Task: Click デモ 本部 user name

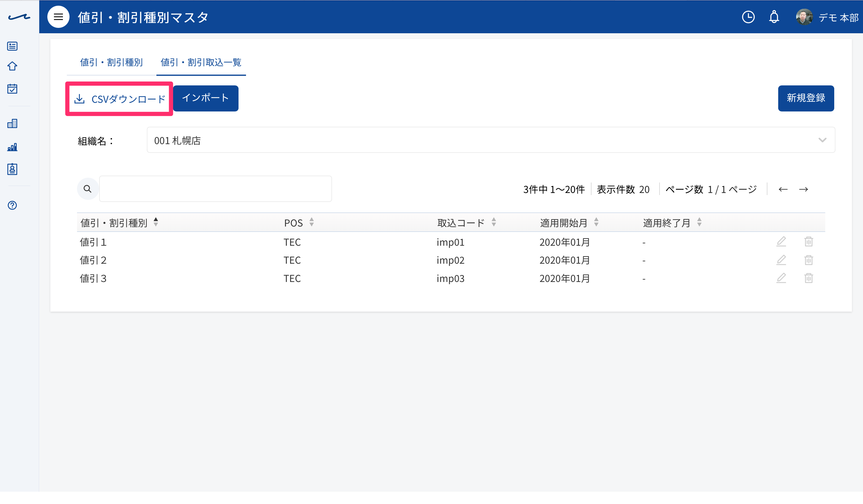Action: pos(838,17)
